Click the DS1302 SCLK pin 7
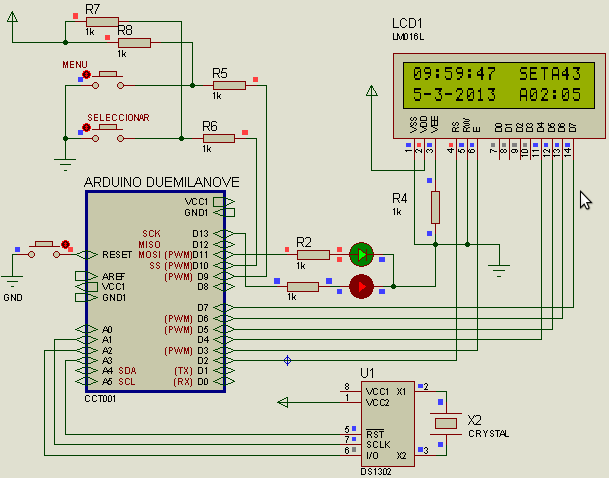This screenshot has height=478, width=609. pos(351,444)
